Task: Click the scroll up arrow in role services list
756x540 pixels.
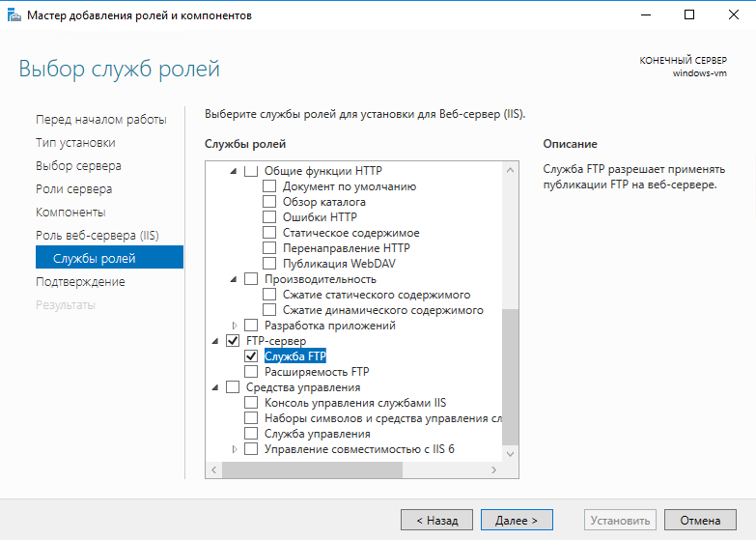Action: pos(510,170)
